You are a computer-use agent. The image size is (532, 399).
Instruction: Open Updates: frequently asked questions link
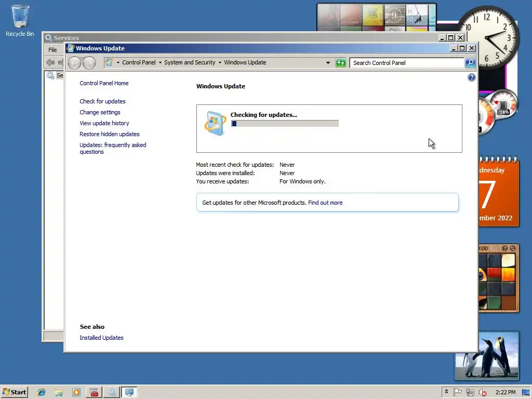(113, 148)
